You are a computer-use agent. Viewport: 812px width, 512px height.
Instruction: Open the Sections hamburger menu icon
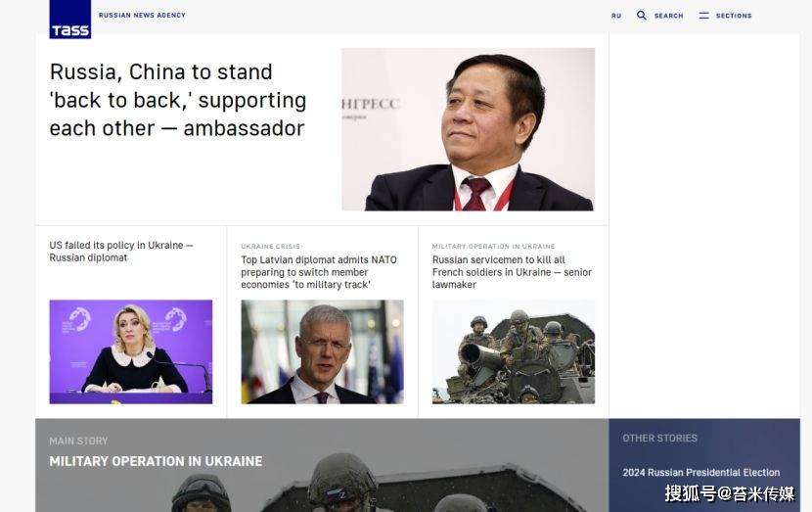pos(703,16)
